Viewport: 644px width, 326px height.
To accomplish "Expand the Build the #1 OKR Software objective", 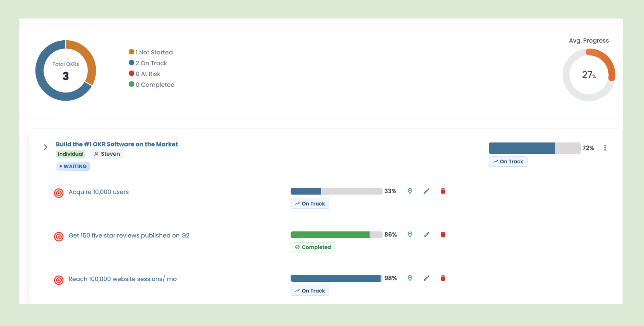I will [x=46, y=147].
